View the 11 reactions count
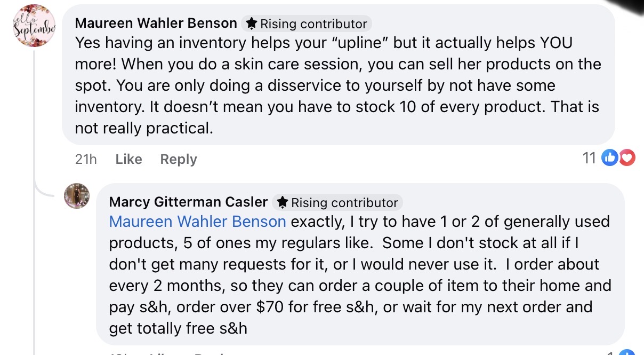Screen dimensions: 644x355 click(589, 158)
